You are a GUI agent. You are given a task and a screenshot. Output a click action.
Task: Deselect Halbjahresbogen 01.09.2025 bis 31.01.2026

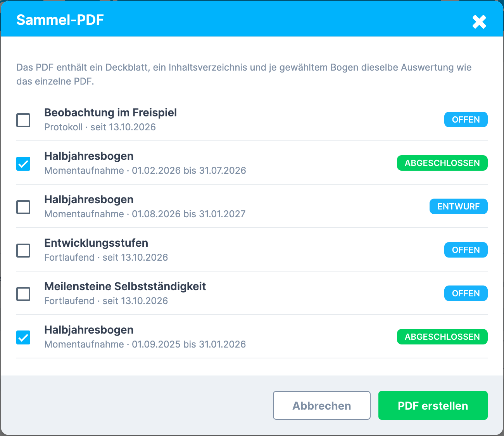click(x=23, y=337)
